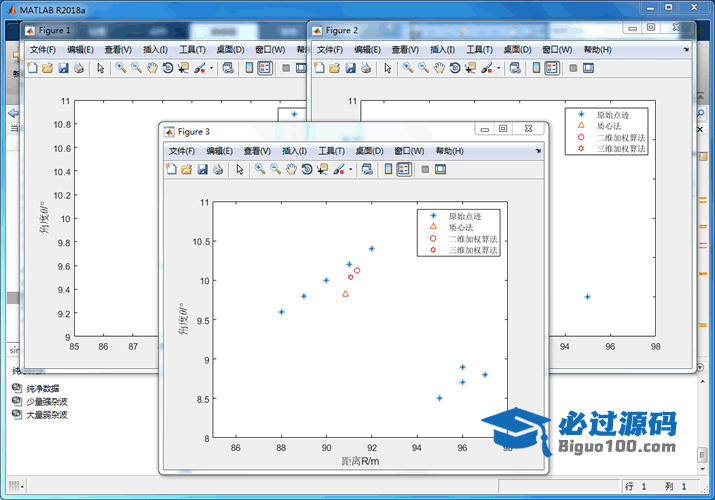Open the 工具(T) menu in Figure 2
The image size is (715, 500).
pyautogui.click(x=479, y=49)
